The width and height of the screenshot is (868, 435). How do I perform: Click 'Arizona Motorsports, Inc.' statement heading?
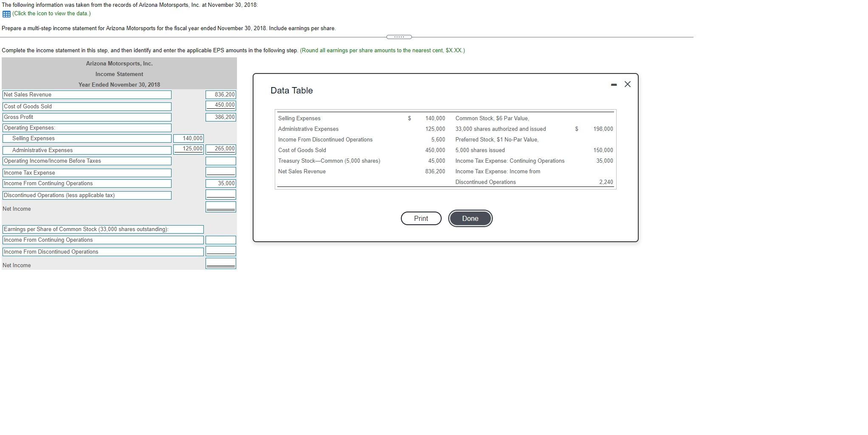pos(119,64)
